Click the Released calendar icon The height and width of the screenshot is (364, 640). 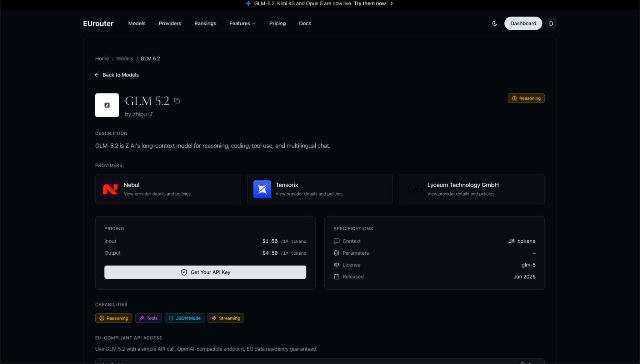point(336,277)
